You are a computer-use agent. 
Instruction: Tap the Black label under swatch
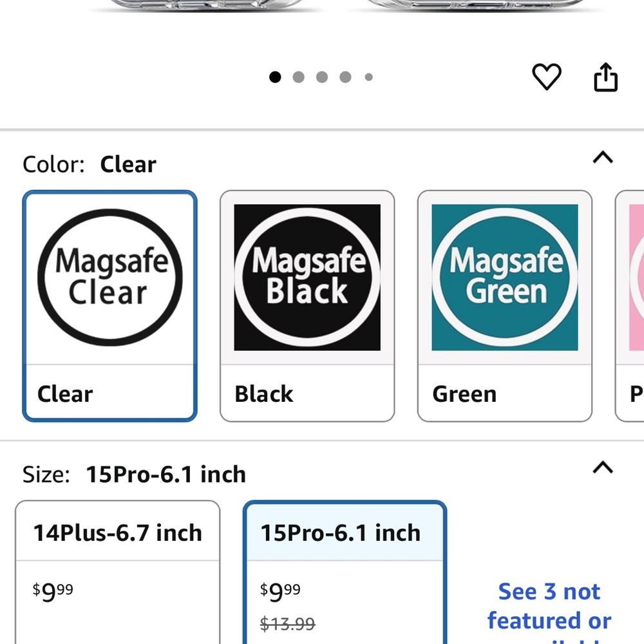[x=264, y=394]
